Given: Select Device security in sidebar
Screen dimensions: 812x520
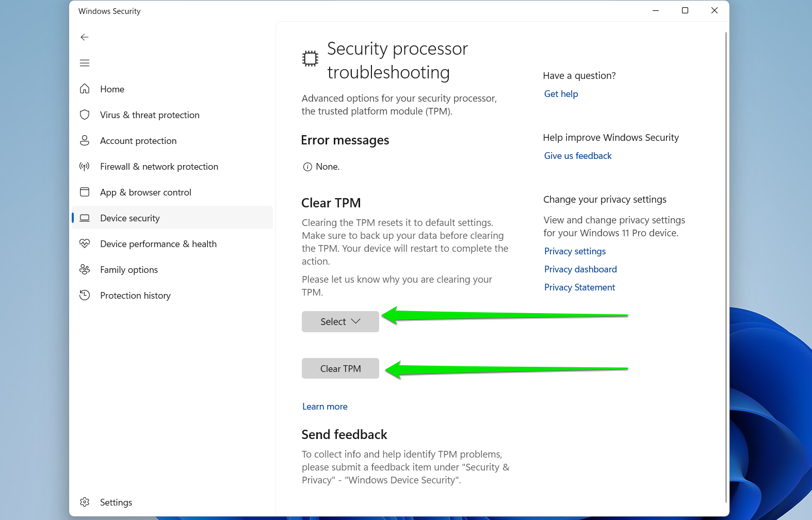Looking at the screenshot, I should (x=172, y=218).
